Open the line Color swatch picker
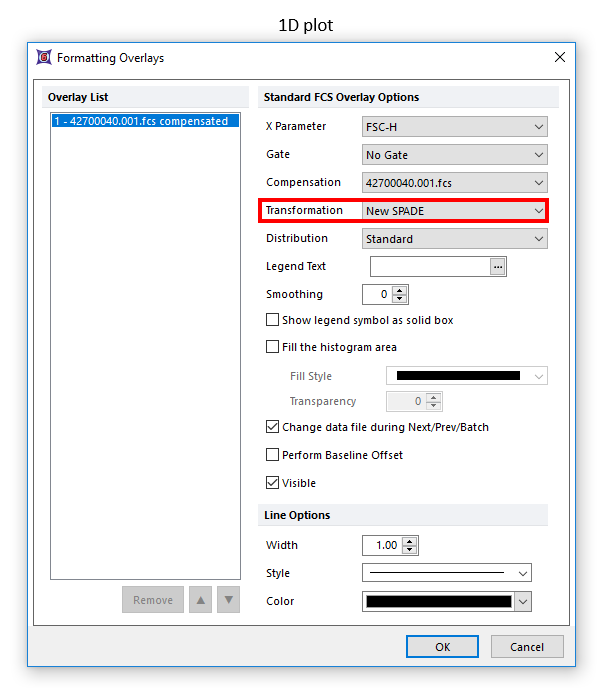 (446, 601)
